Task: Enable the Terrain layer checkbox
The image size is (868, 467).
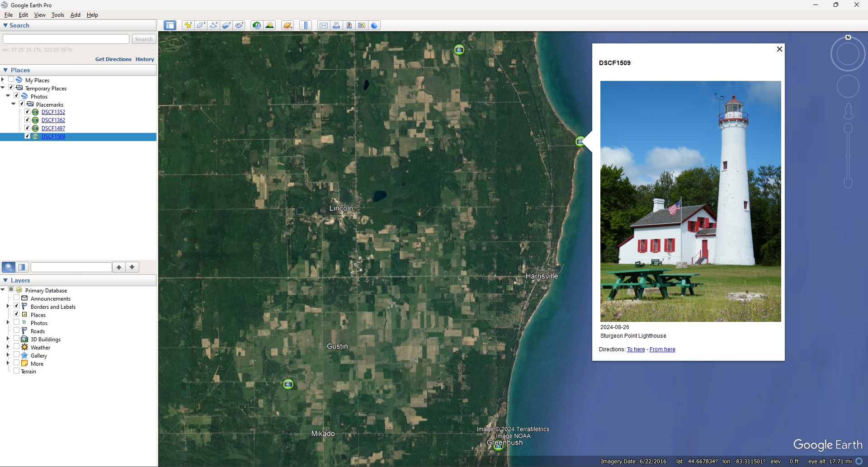Action: point(17,371)
